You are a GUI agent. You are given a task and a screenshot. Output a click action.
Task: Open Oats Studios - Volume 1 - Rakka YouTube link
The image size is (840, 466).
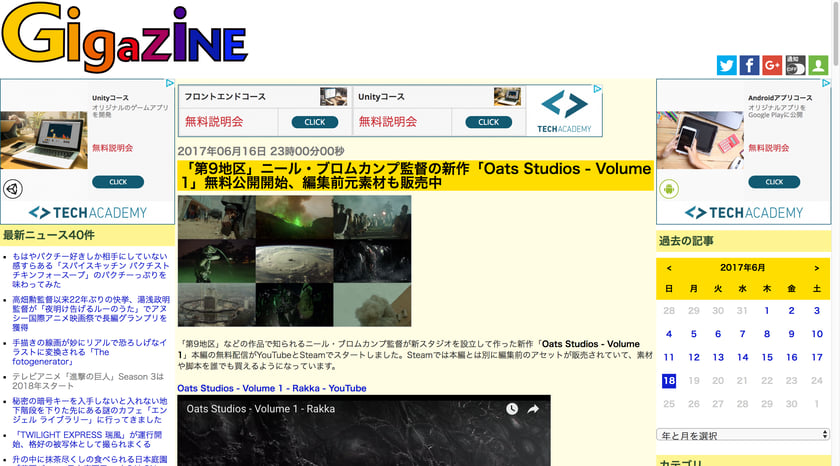click(272, 388)
